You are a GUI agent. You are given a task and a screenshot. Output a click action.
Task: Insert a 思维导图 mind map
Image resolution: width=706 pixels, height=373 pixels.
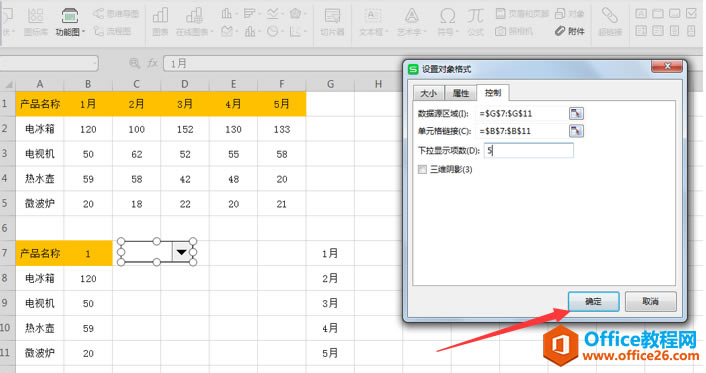pos(116,14)
